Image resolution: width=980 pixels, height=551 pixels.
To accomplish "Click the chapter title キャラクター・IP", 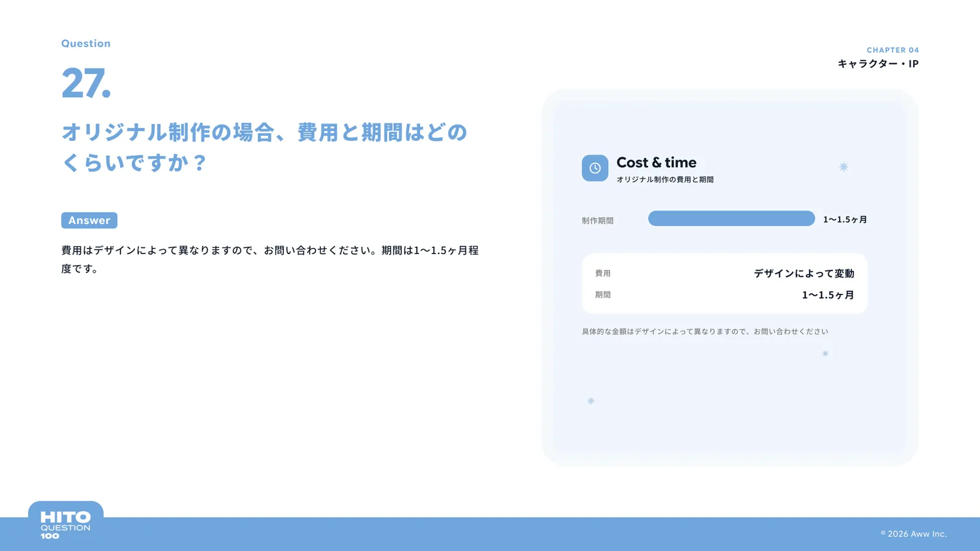I will point(878,64).
